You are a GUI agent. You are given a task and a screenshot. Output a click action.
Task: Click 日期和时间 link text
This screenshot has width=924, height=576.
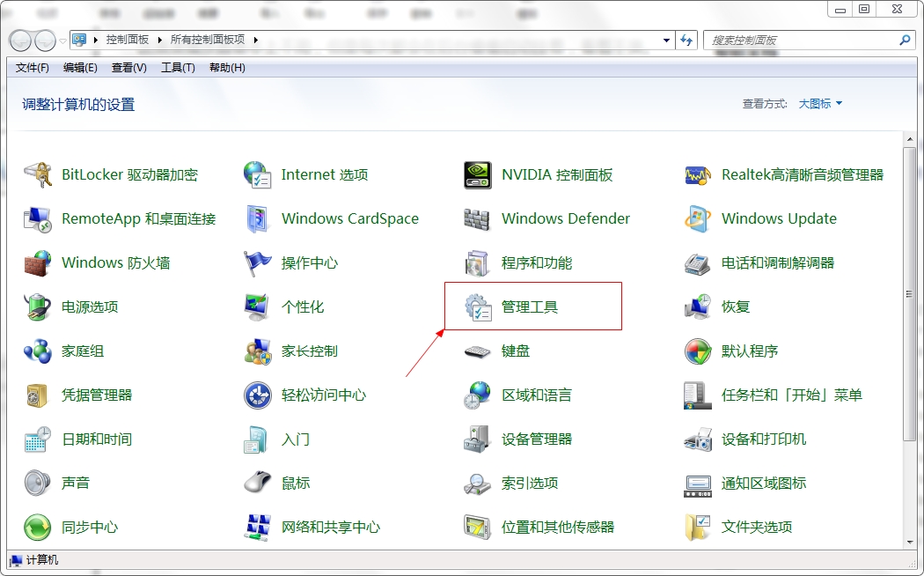(97, 439)
